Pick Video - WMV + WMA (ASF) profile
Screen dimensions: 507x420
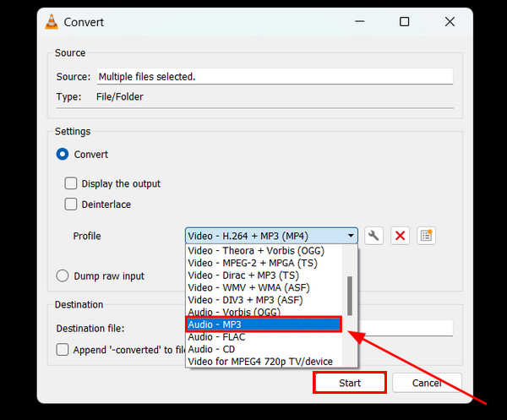pyautogui.click(x=264, y=288)
